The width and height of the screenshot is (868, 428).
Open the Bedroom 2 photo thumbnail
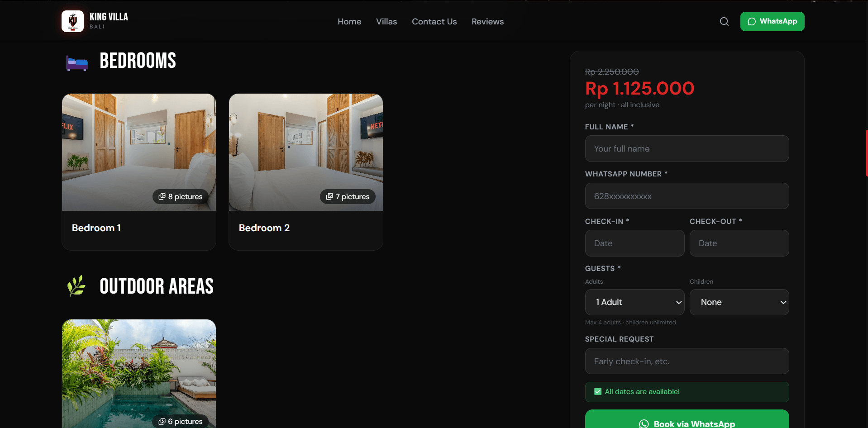point(306,152)
